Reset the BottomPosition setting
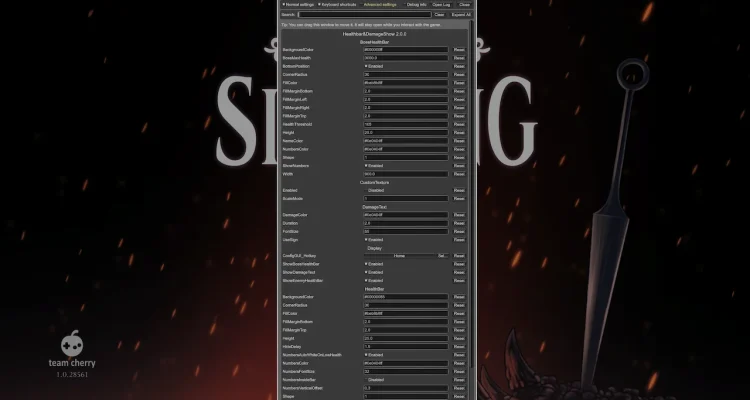Screen dimensions: 750x400 coord(459,66)
